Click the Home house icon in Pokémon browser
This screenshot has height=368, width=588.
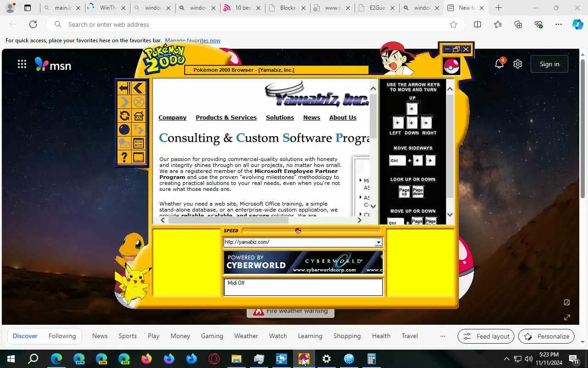(x=139, y=115)
